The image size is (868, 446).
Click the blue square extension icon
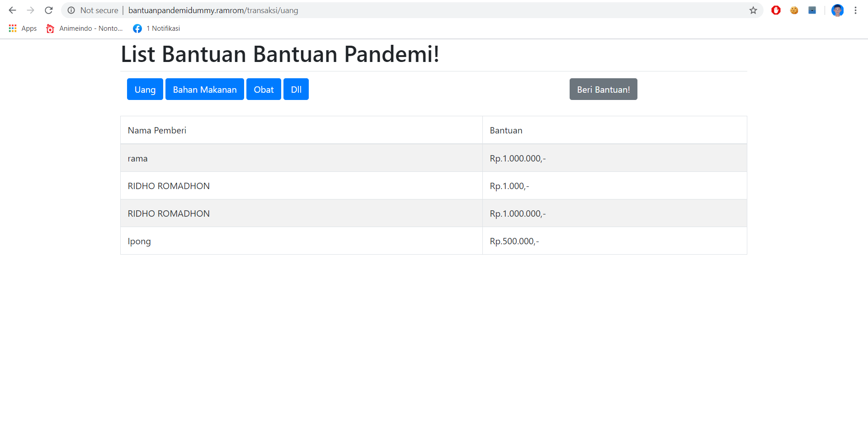812,10
